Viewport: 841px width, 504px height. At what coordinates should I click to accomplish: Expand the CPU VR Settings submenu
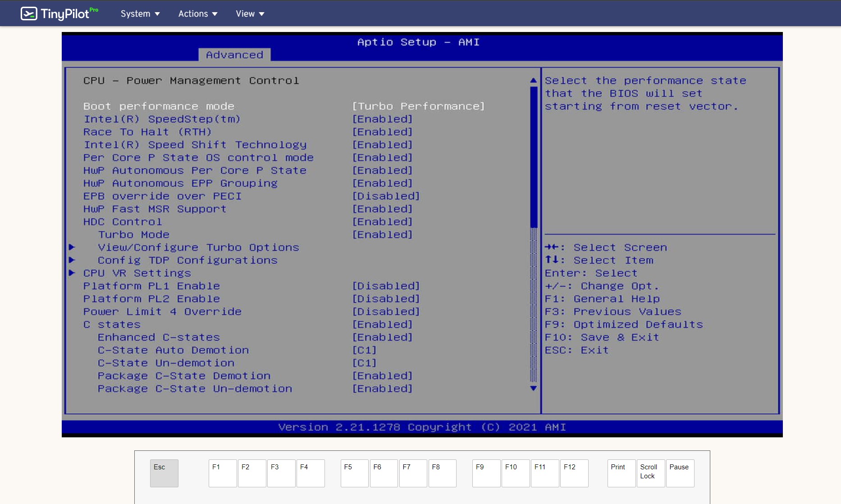tap(137, 273)
